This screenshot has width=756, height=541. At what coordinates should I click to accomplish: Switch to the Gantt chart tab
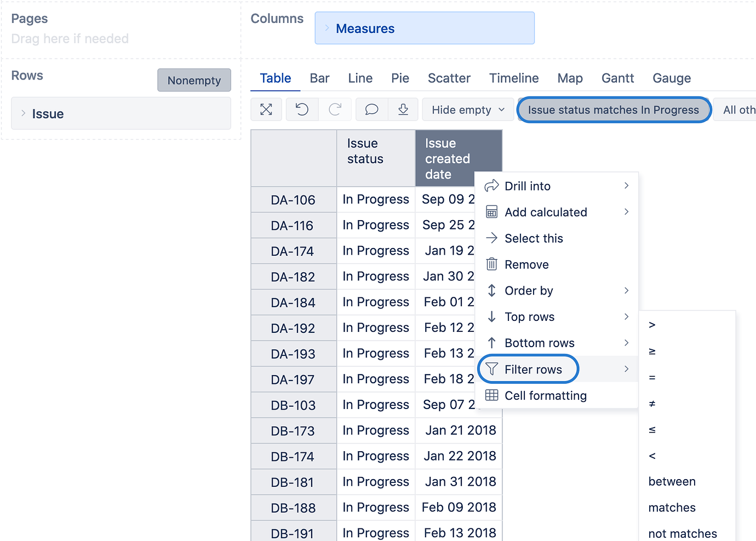(x=617, y=78)
